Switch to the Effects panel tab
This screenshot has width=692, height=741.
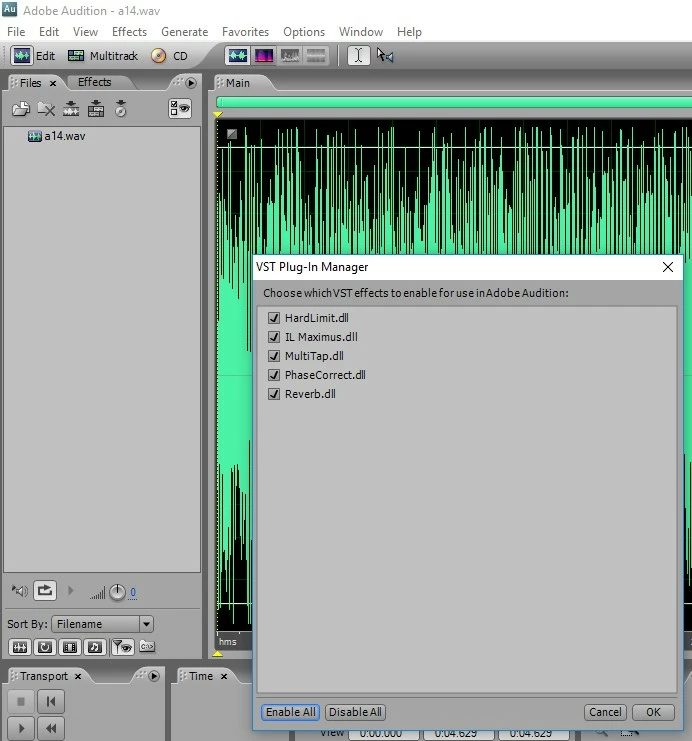point(95,82)
